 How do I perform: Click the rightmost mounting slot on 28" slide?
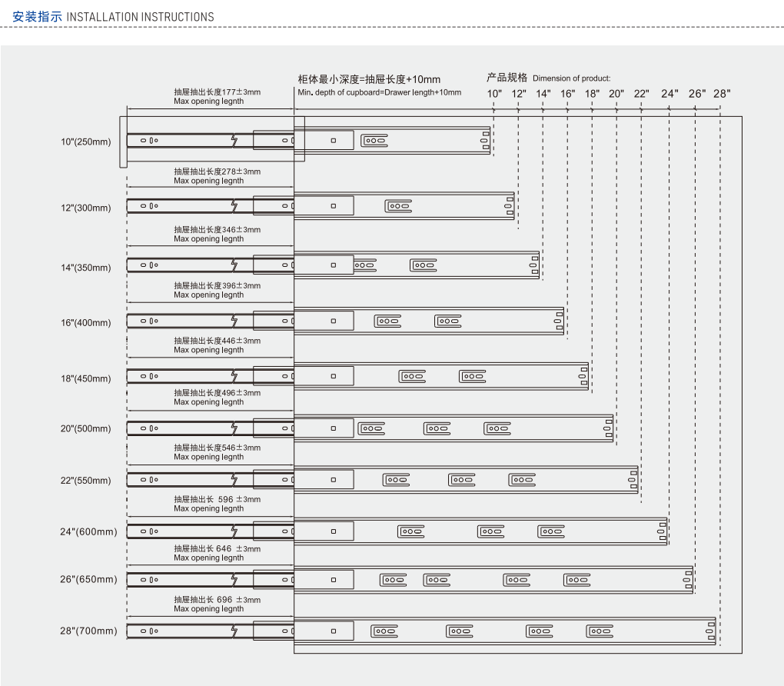coord(600,631)
